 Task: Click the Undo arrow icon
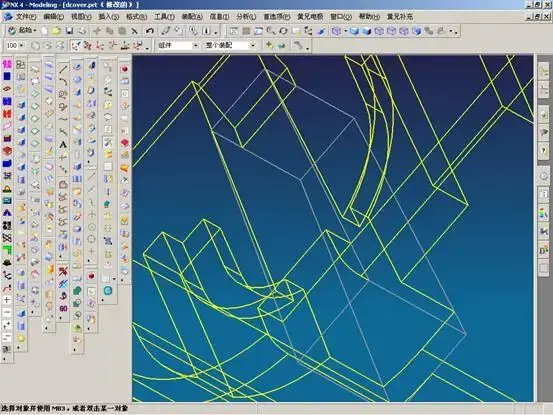coord(150,31)
